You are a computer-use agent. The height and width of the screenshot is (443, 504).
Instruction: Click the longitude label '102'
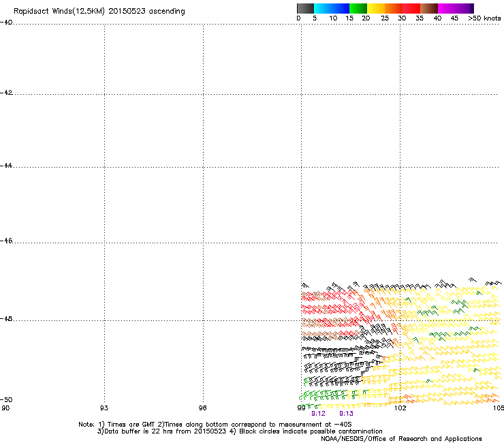click(x=400, y=408)
